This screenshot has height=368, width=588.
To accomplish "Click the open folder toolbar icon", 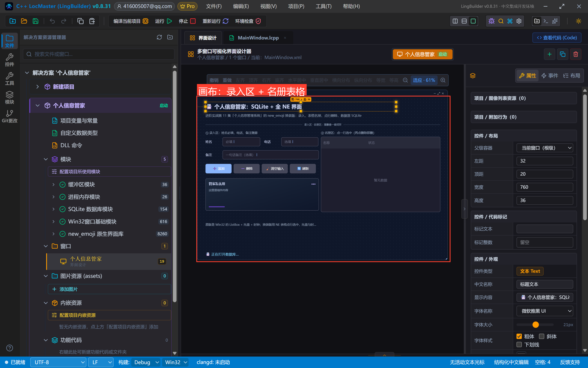I will point(24,21).
